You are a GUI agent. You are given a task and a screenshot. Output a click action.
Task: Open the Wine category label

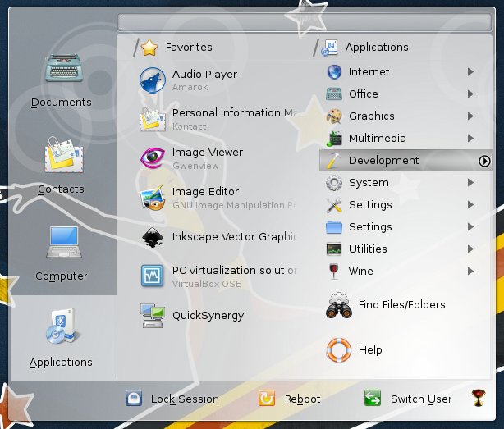tap(360, 272)
